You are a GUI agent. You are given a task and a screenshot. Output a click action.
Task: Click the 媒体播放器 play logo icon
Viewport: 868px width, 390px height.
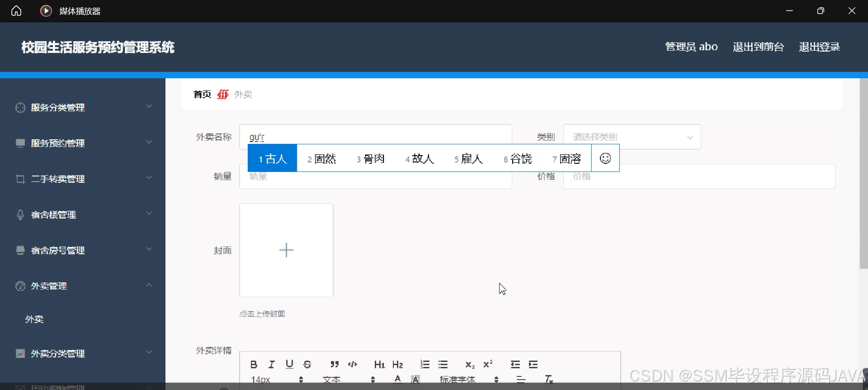coord(46,11)
